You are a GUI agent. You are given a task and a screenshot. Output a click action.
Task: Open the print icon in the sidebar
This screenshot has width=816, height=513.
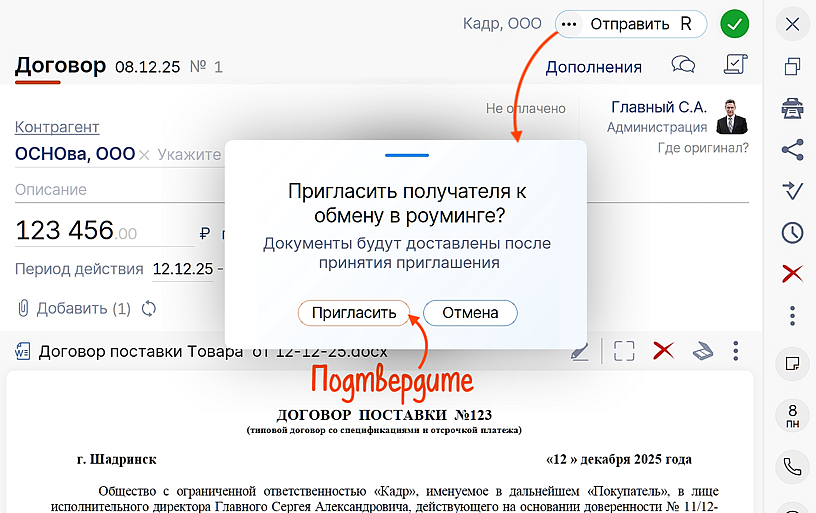coord(792,107)
